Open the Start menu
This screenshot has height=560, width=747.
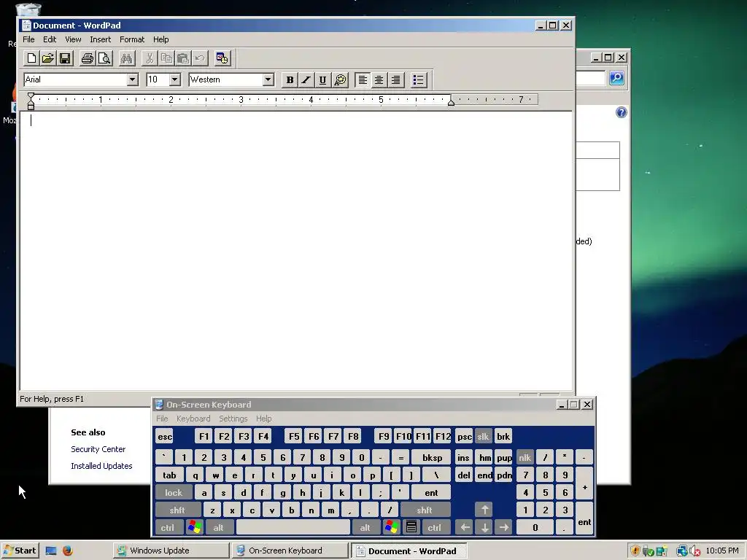pos(20,551)
